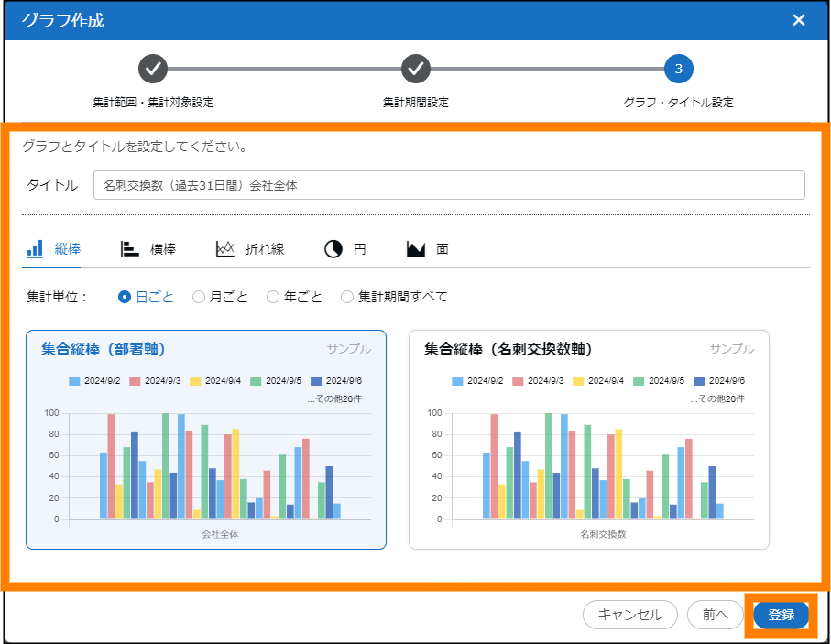Choose 月ごと aggregation unit

tap(199, 297)
